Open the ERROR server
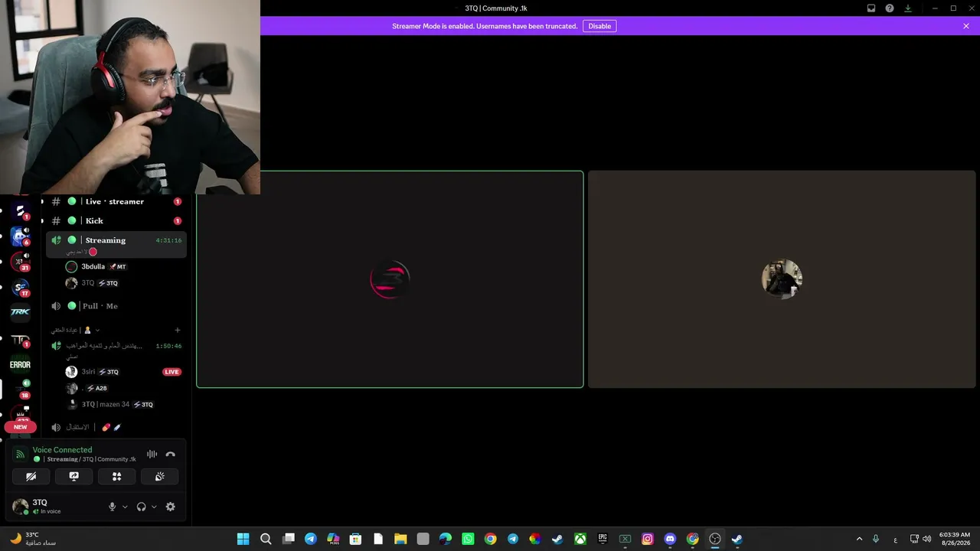Screen dimensions: 980x551 [21, 364]
